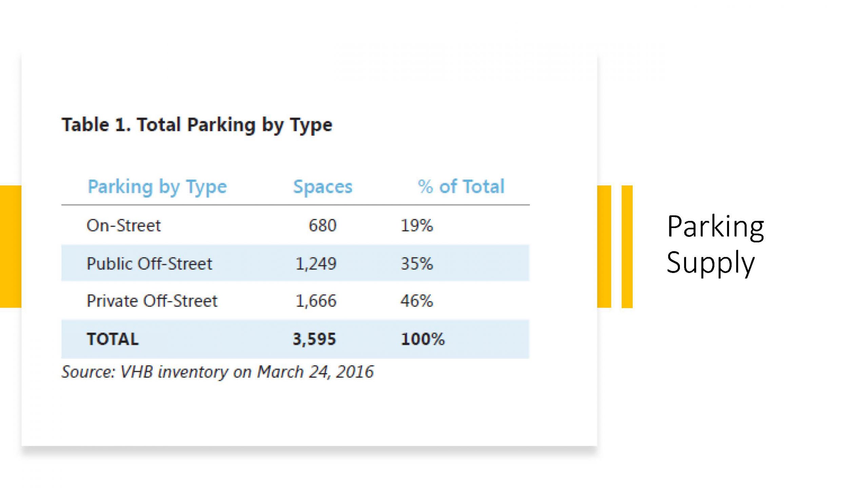The image size is (868, 488).
Task: Click the 35% value in the table
Action: 417,263
